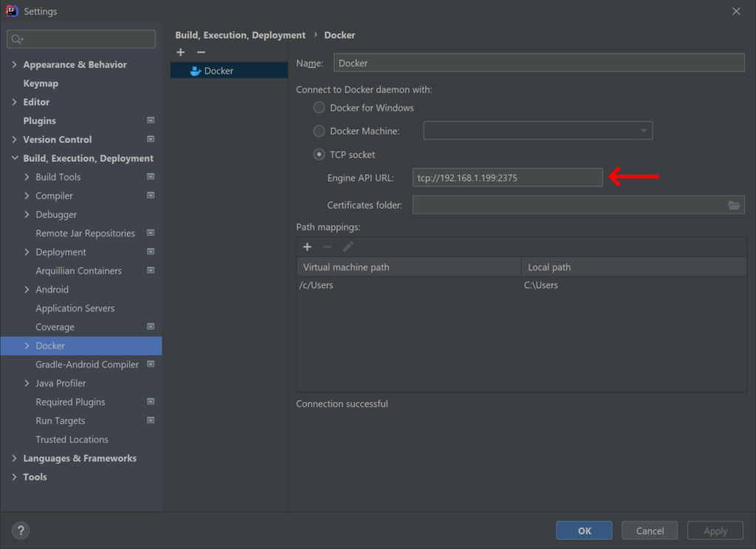Viewport: 756px width, 549px height.
Task: Remove the selected path mapping
Action: [327, 247]
